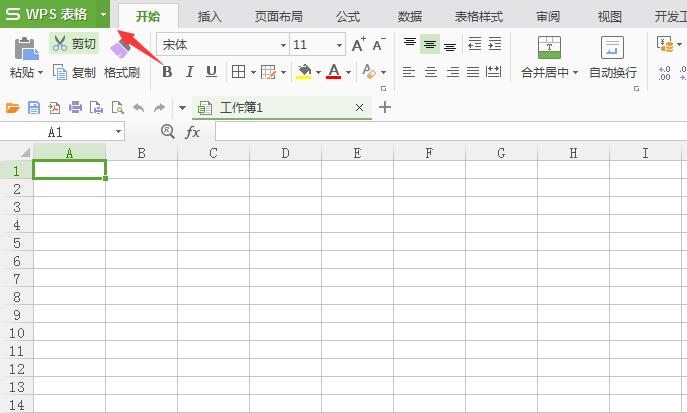The height and width of the screenshot is (413, 687).
Task: Click increase decimal places icon
Action: (664, 73)
